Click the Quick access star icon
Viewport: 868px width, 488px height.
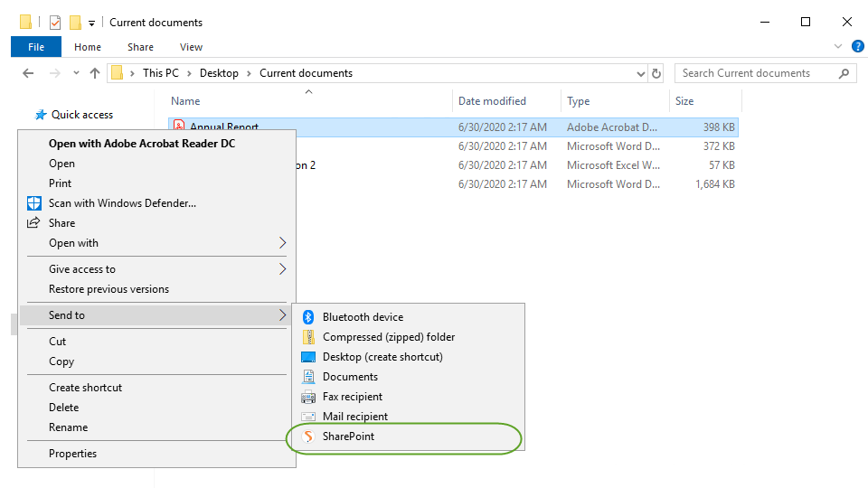tap(41, 115)
